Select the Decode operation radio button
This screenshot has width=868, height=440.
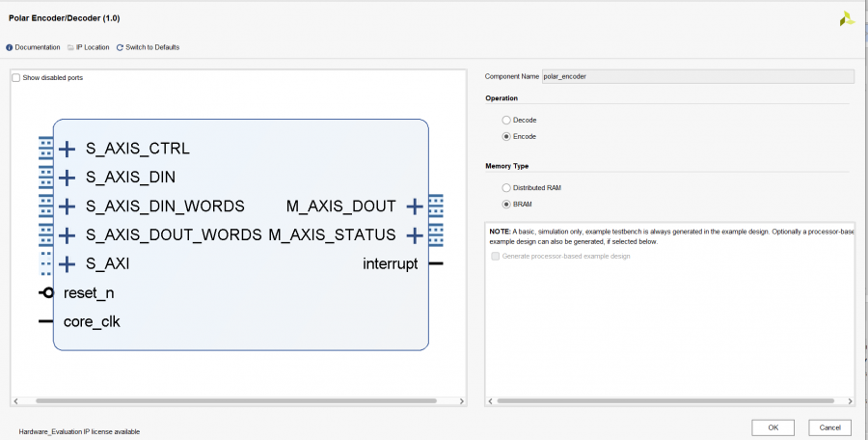[x=506, y=120]
